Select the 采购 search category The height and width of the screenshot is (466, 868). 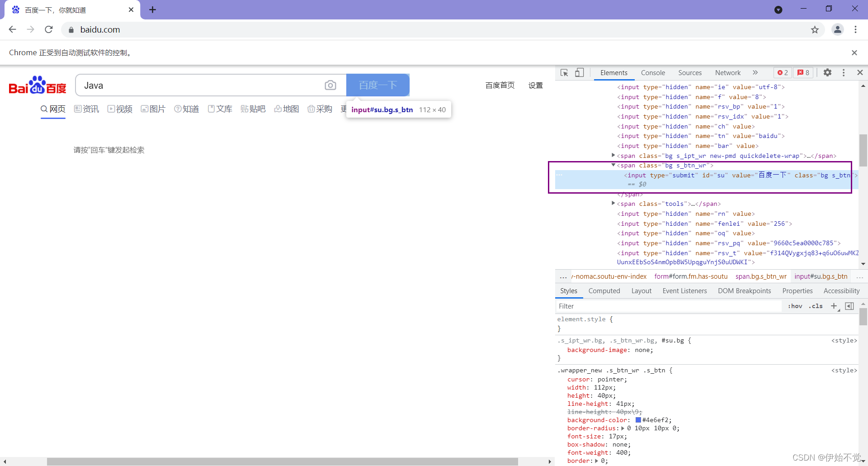point(320,109)
